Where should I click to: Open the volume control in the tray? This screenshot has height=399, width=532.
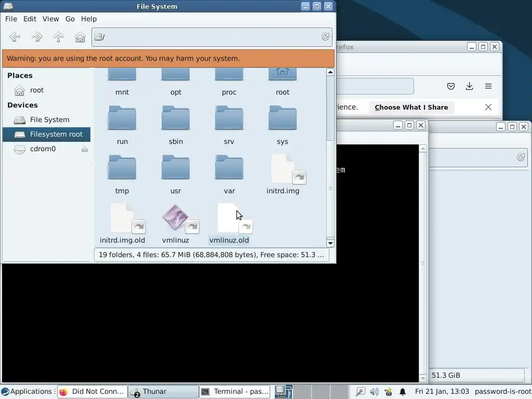[x=374, y=392]
